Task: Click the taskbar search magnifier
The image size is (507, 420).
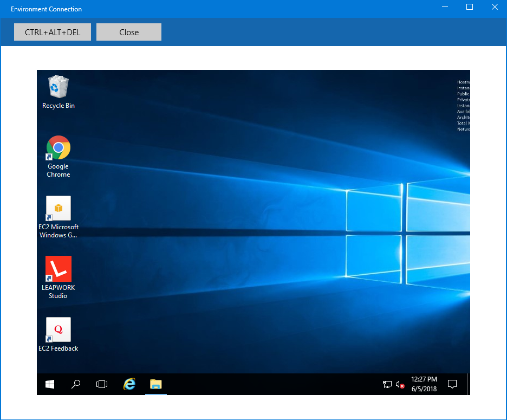Action: [x=76, y=384]
